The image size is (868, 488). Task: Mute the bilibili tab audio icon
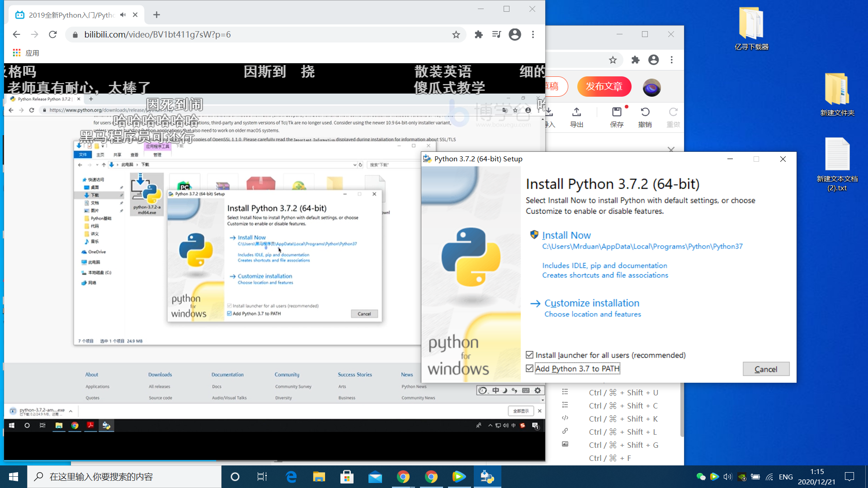pos(123,15)
